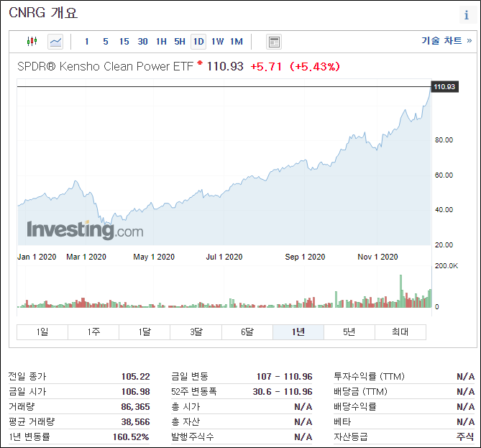The image size is (481, 448).
Task: Click the 평균 거래량 value 38,566
Action: coord(136,422)
